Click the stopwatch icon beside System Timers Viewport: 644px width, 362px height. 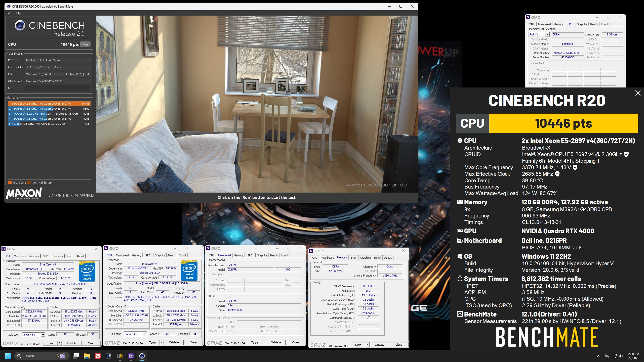(460, 279)
